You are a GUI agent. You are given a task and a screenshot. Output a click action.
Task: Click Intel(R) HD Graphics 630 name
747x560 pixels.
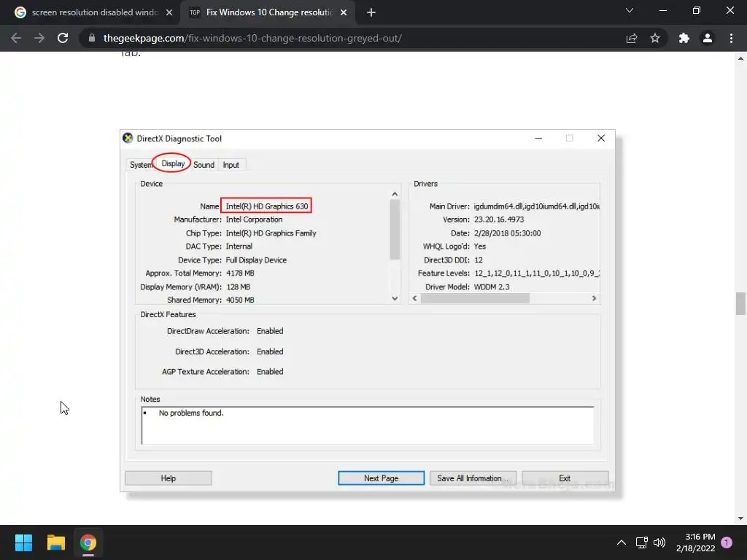click(x=267, y=206)
